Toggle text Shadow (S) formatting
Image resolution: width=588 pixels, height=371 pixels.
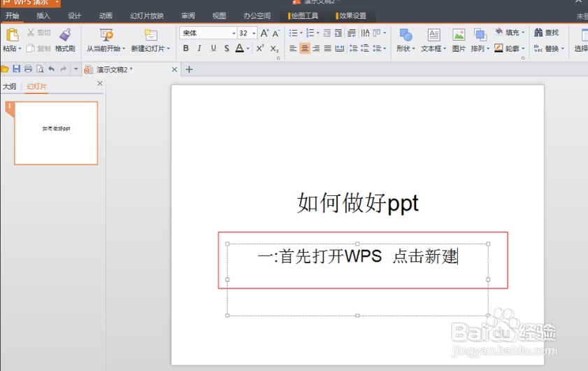(x=227, y=48)
